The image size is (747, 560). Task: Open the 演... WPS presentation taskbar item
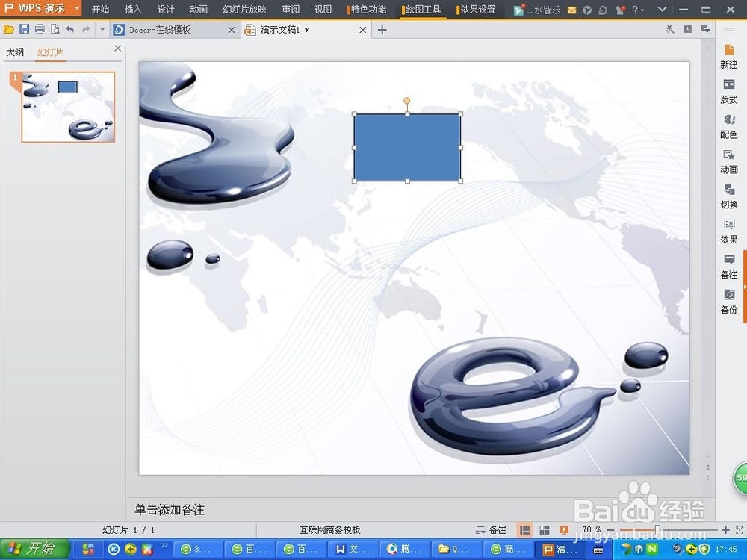pyautogui.click(x=561, y=549)
